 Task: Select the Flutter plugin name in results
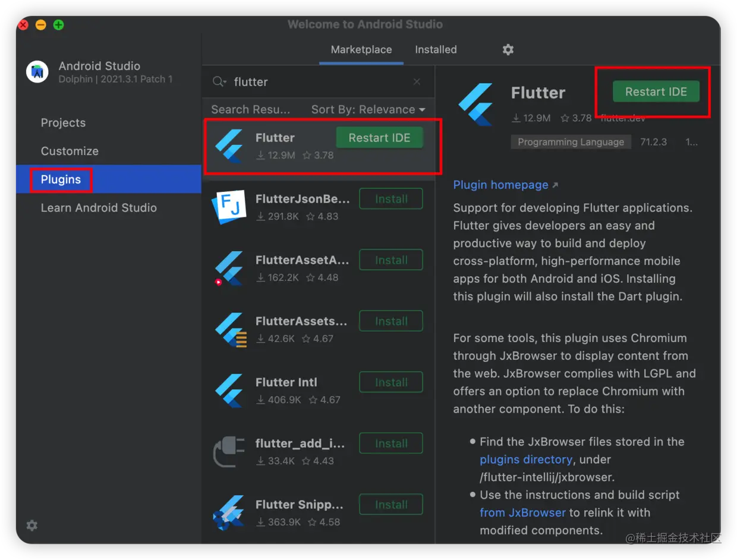(x=275, y=138)
